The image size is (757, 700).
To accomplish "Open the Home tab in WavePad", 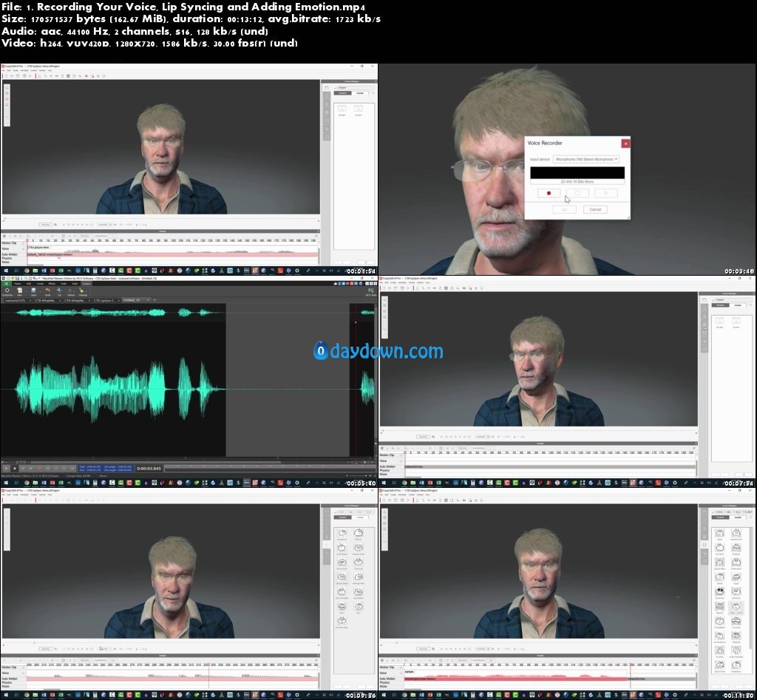I will (x=18, y=284).
